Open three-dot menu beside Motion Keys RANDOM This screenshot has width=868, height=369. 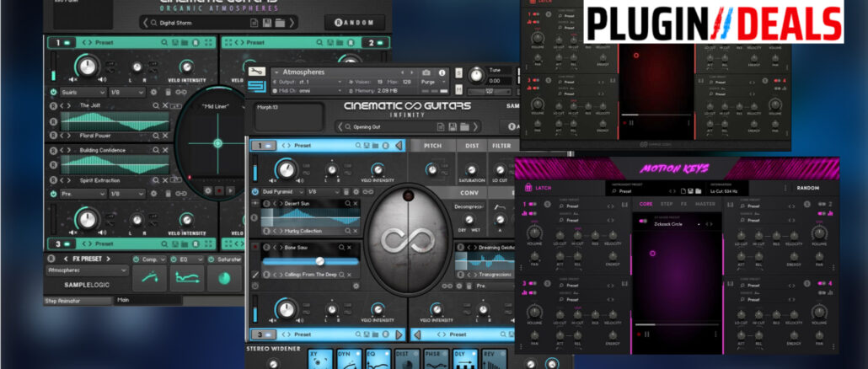(x=785, y=188)
